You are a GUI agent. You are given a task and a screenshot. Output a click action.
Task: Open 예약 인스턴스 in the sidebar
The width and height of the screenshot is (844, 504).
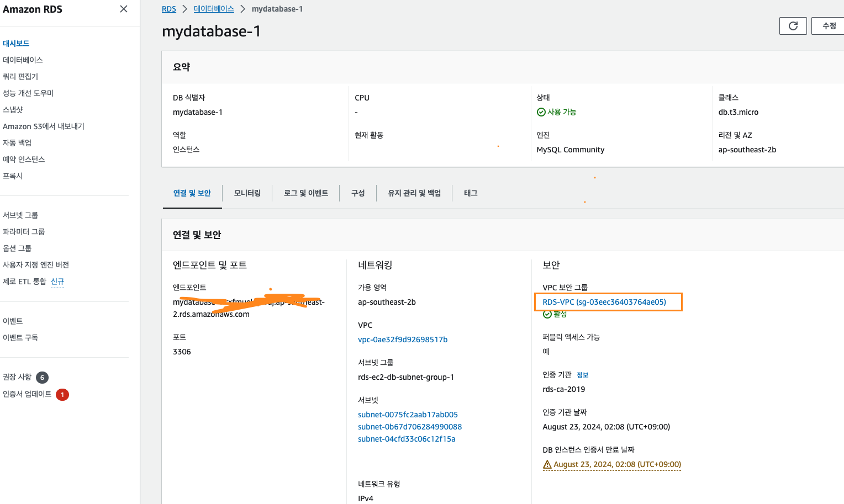click(x=24, y=159)
